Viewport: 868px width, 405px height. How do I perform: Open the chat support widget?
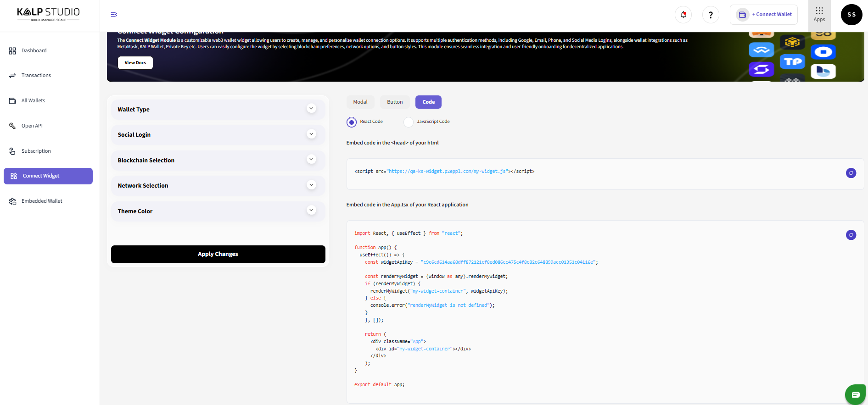[x=855, y=394]
